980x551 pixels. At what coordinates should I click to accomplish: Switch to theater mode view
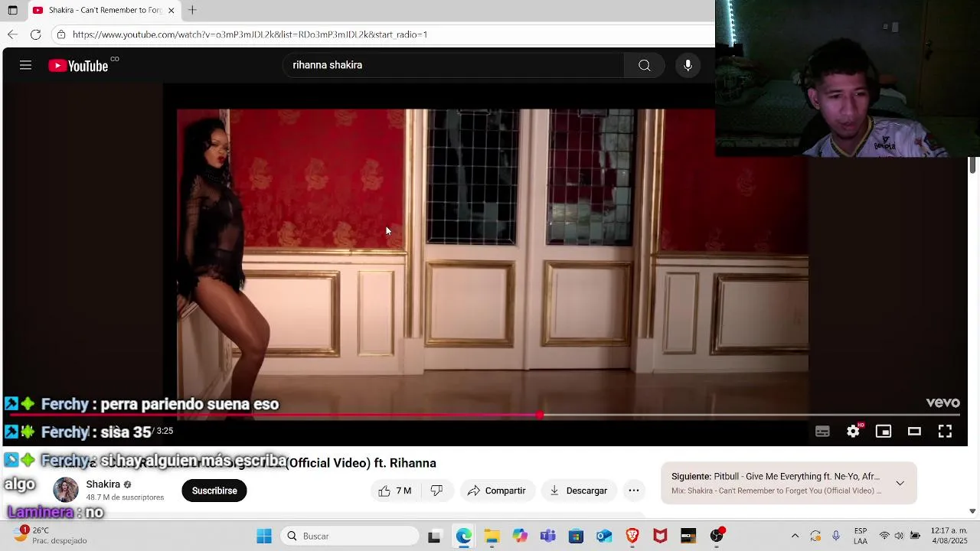tap(914, 432)
